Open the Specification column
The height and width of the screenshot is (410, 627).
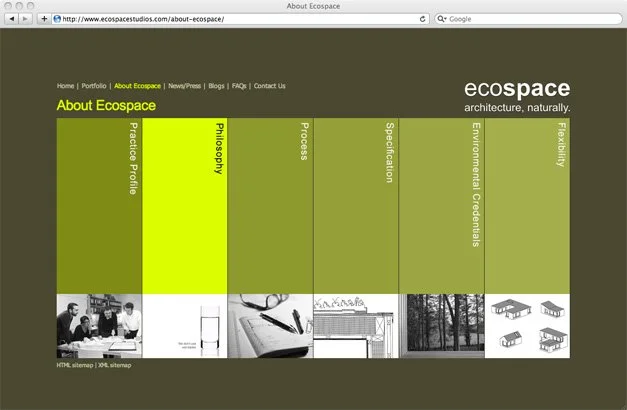[356, 206]
